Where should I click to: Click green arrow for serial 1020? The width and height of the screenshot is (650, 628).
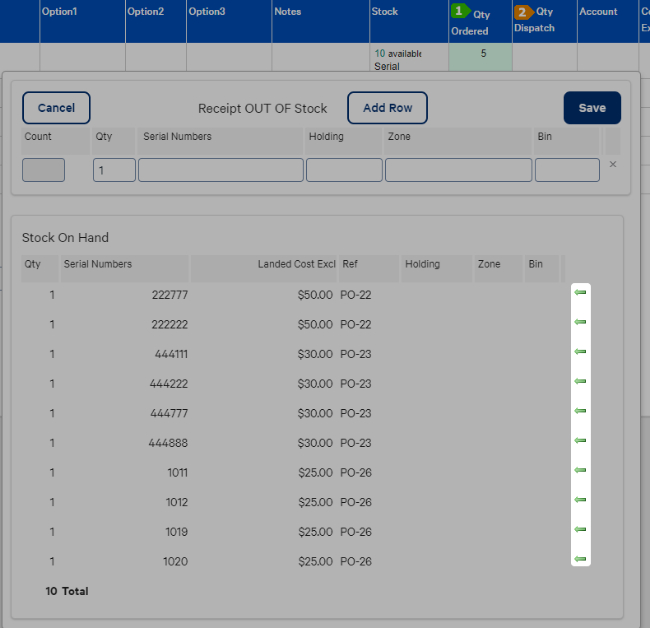tap(580, 559)
